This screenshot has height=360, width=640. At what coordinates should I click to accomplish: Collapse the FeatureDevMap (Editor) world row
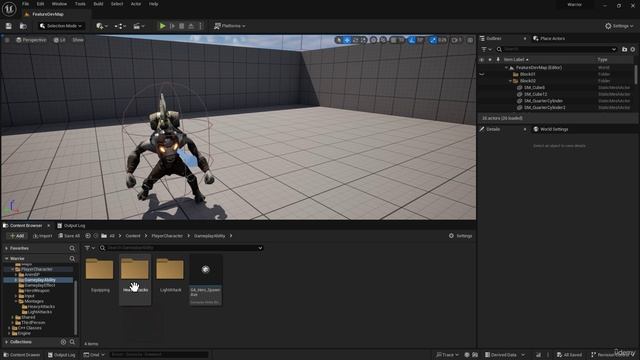point(507,67)
